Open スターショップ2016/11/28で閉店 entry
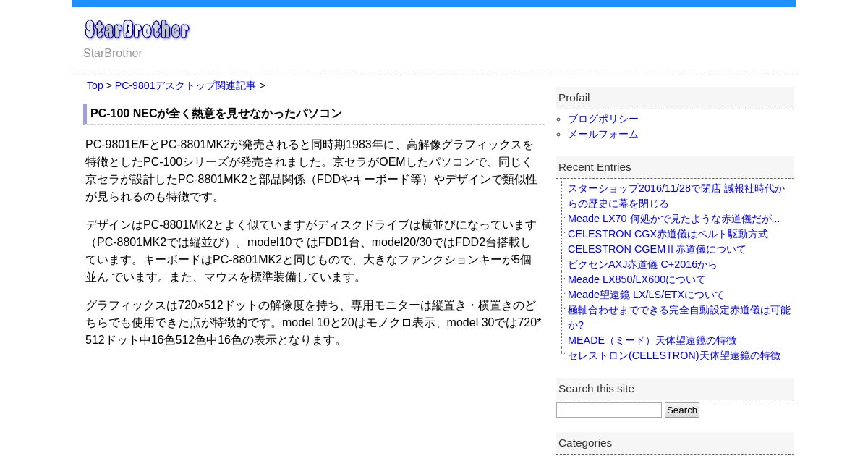This screenshot has width=868, height=456. 676,196
